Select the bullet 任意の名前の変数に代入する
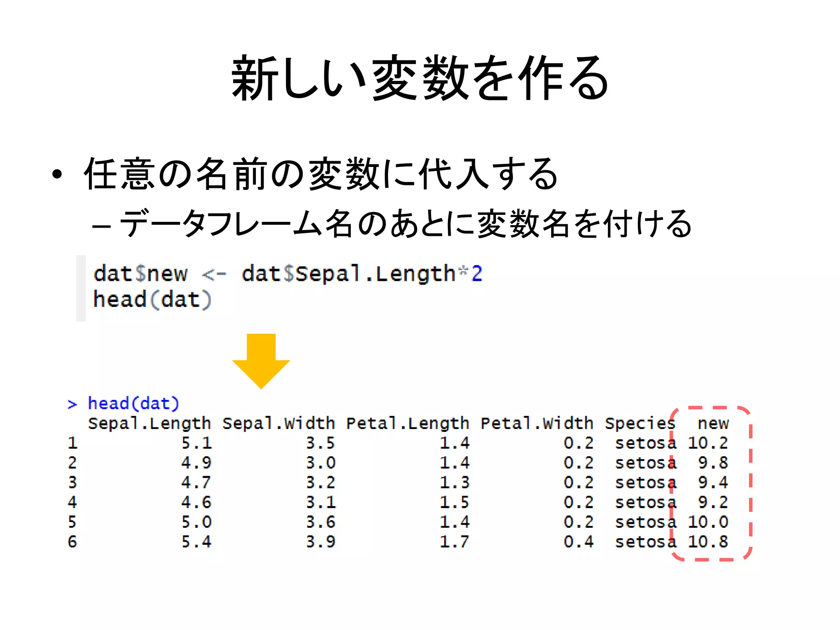 321,174
